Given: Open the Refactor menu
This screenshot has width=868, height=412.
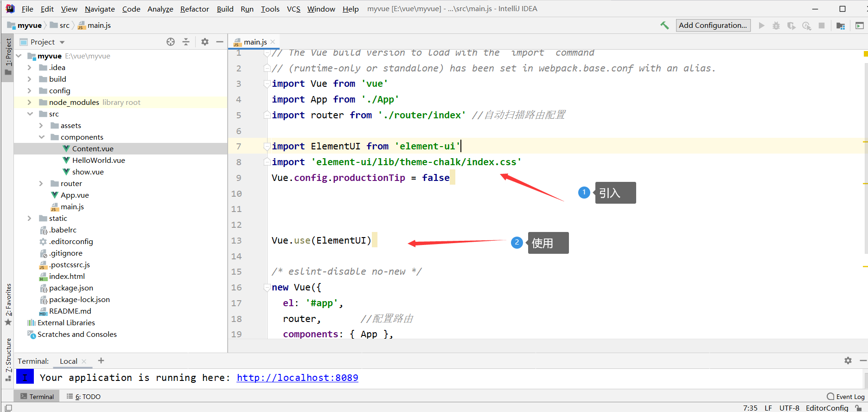Looking at the screenshot, I should click(194, 9).
